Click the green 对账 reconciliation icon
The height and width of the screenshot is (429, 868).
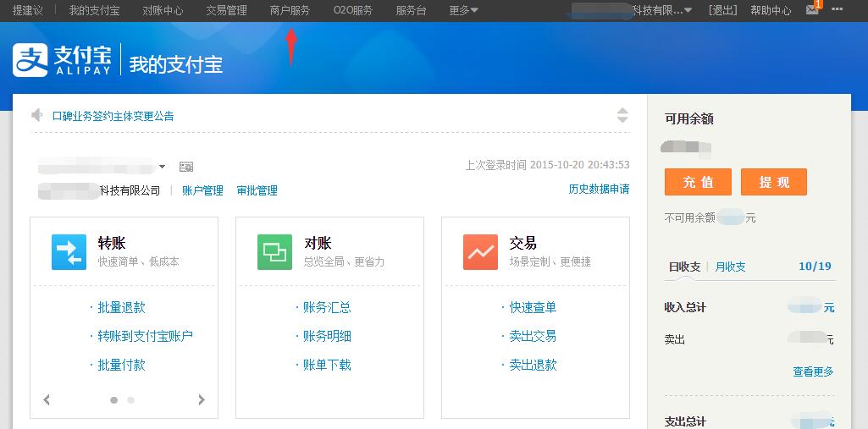coord(274,252)
